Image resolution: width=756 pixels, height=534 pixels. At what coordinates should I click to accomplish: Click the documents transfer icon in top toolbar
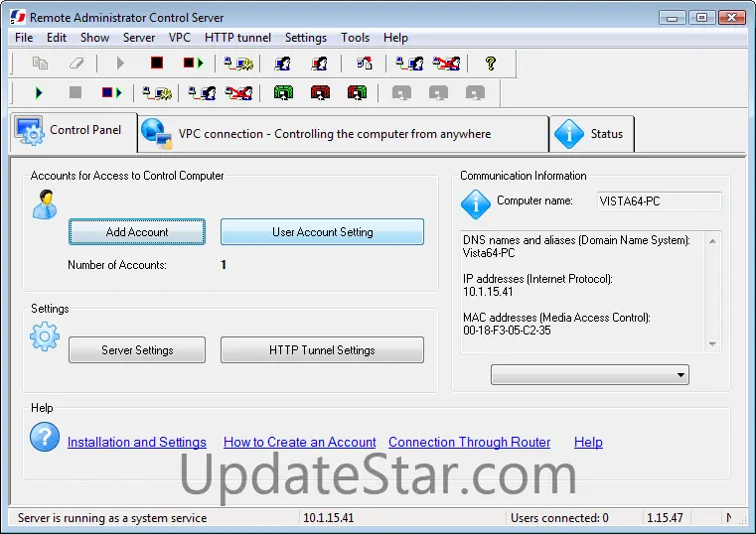click(x=364, y=64)
